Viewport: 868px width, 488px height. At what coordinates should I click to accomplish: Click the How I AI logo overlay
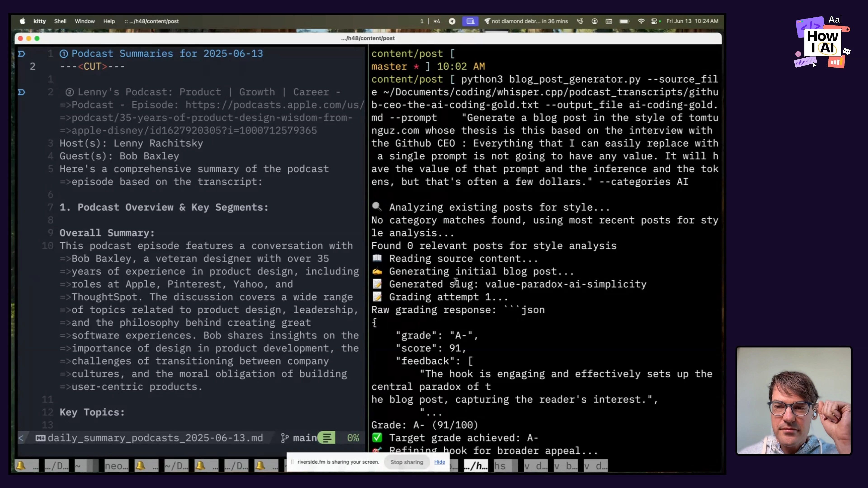coord(822,42)
